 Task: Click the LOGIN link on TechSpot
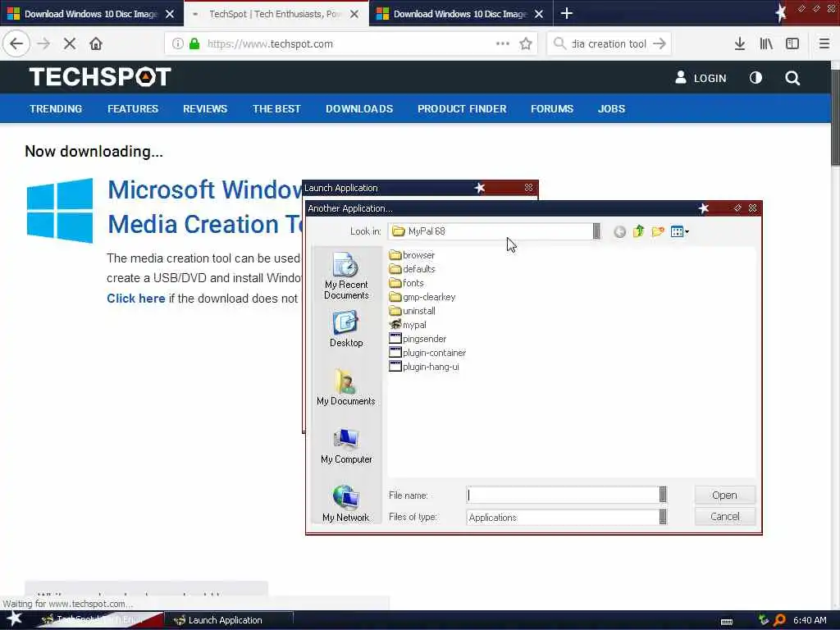[x=701, y=78]
